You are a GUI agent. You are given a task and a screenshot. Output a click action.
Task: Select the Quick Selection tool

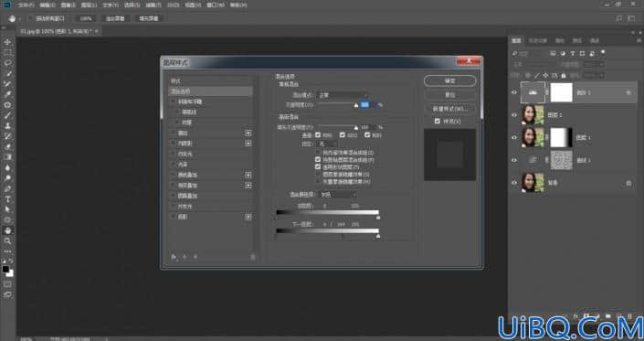coord(7,73)
